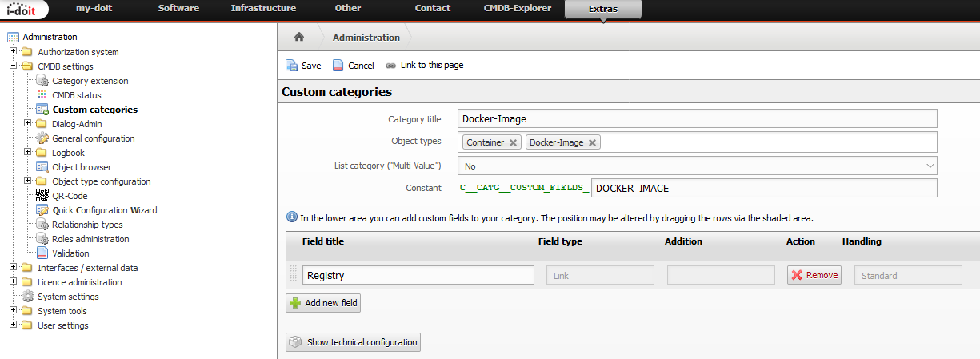The image size is (980, 359).
Task: Click the green plus icon
Action: 295,303
